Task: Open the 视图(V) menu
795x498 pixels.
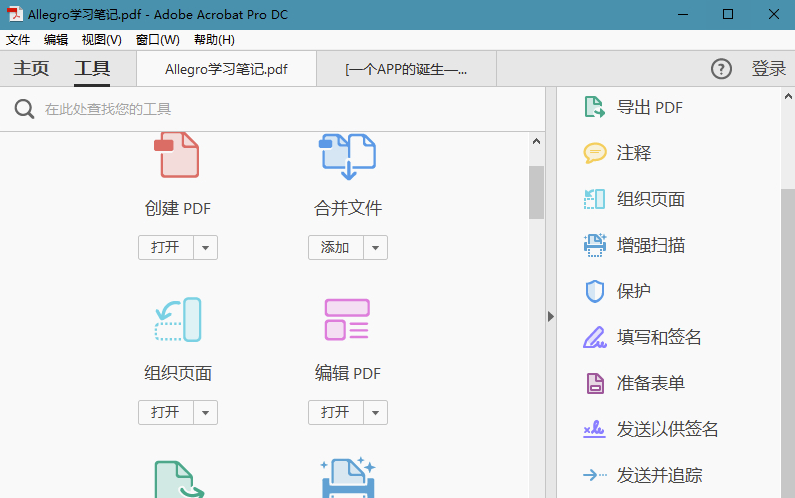Action: 101,40
